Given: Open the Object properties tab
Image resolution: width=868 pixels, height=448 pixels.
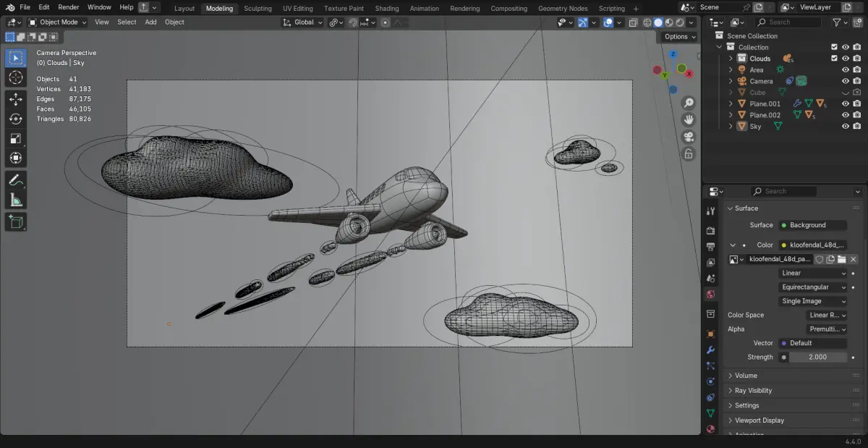Looking at the screenshot, I should coord(710,334).
